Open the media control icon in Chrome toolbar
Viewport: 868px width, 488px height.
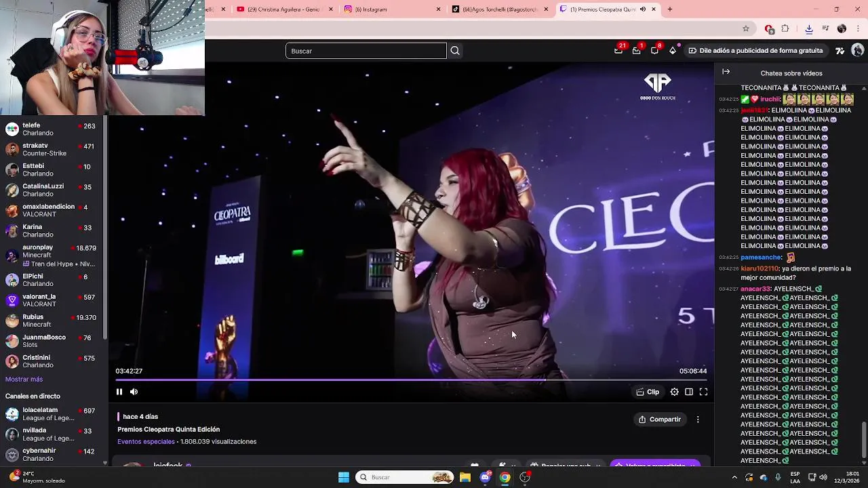pos(825,28)
